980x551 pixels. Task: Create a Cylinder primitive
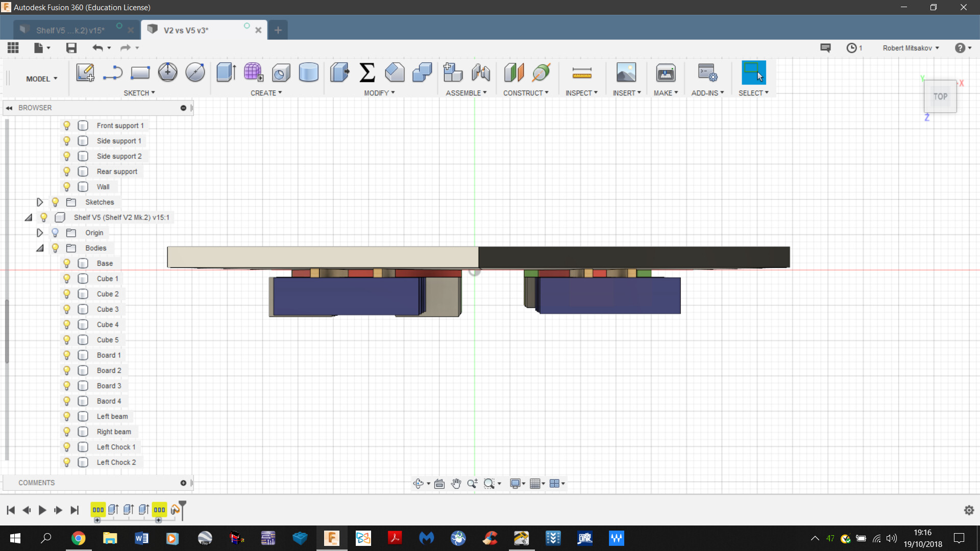tap(308, 72)
